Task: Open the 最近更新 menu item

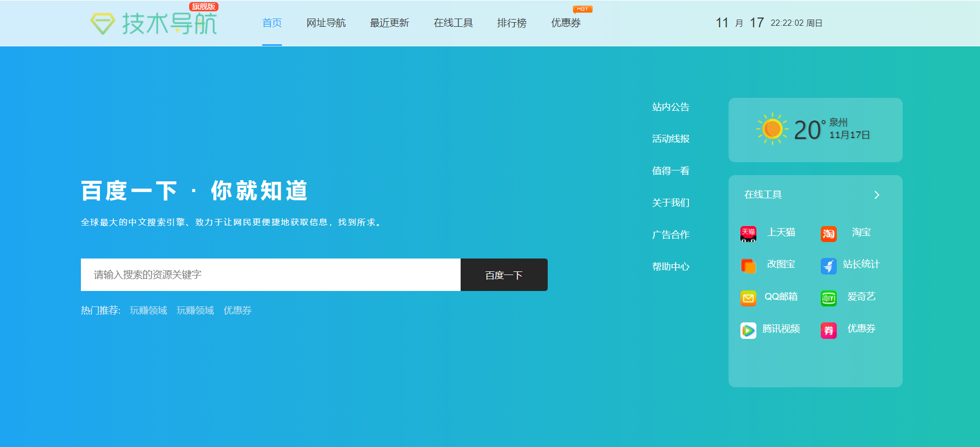Action: click(390, 23)
